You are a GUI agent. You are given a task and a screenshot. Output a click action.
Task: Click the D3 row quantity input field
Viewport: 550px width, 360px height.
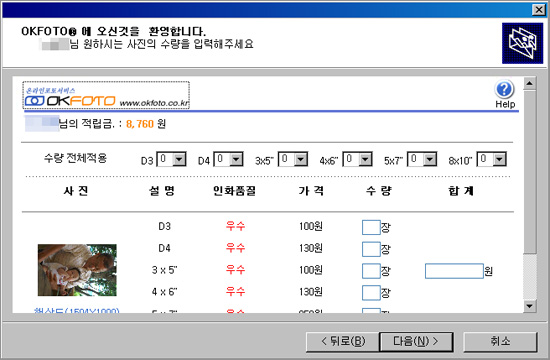(371, 227)
